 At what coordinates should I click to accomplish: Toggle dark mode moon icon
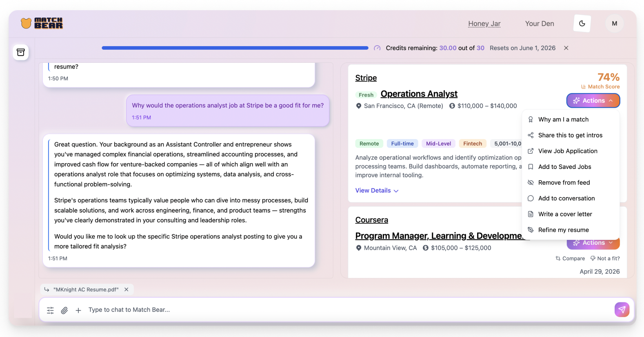582,23
